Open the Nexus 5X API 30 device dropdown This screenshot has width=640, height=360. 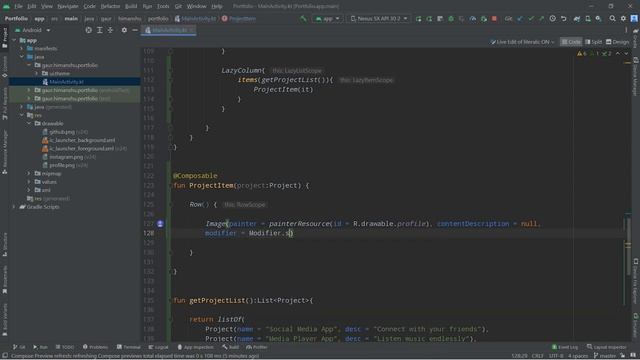tap(379, 19)
